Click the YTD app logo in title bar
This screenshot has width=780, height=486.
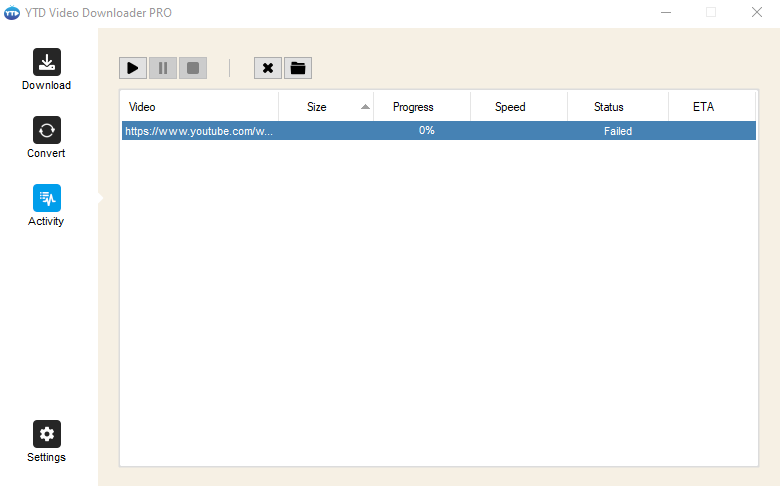pyautogui.click(x=11, y=12)
